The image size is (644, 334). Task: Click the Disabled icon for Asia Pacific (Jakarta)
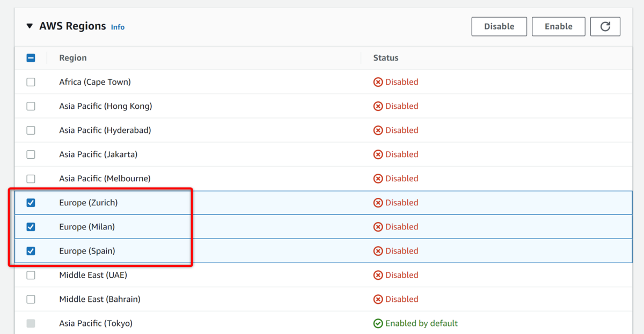coord(378,154)
